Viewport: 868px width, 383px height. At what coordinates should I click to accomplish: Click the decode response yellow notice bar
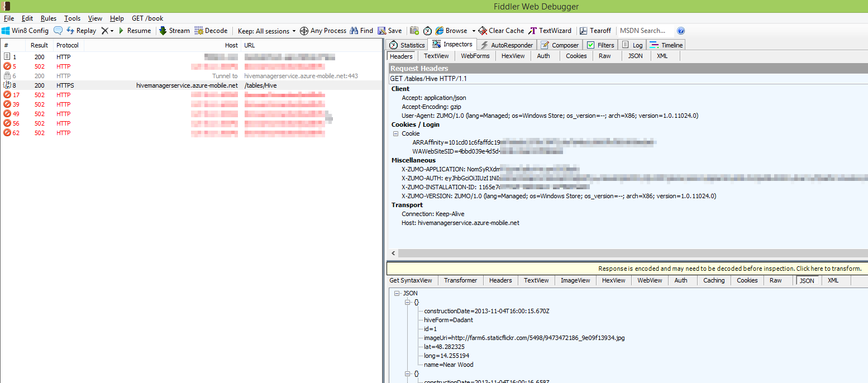click(627, 269)
